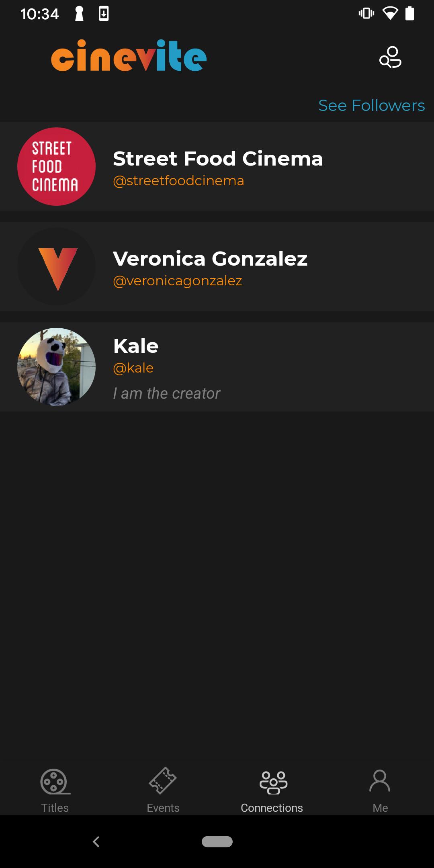Tap the Connections people group icon

273,782
